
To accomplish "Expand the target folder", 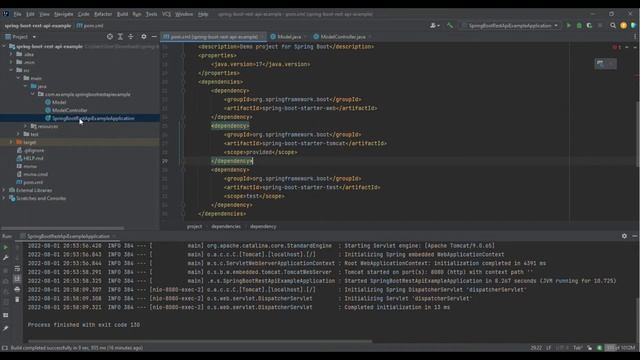I will point(11,142).
